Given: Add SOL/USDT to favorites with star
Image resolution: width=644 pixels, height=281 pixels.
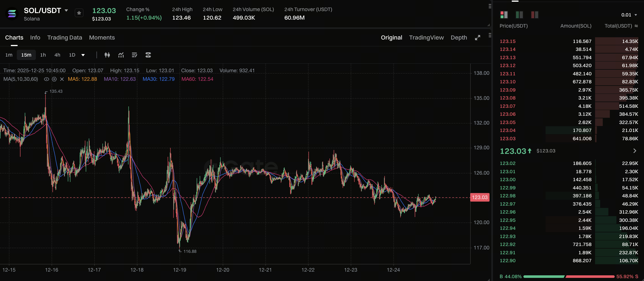Looking at the screenshot, I should (79, 13).
